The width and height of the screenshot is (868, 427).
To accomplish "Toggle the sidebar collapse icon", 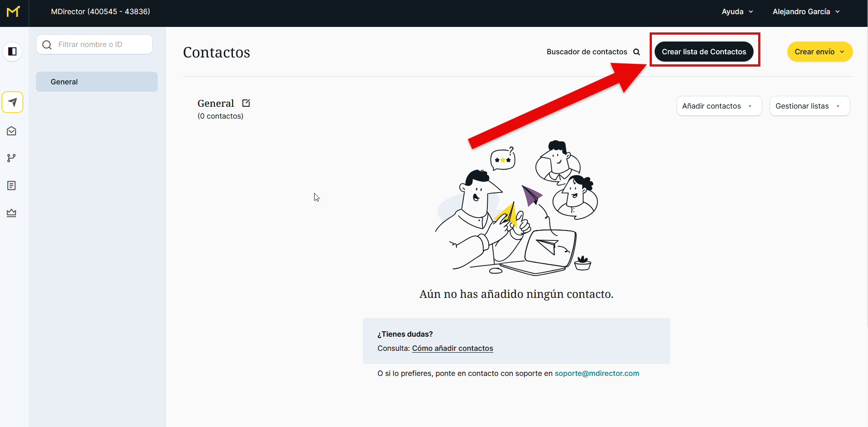I will (x=12, y=52).
